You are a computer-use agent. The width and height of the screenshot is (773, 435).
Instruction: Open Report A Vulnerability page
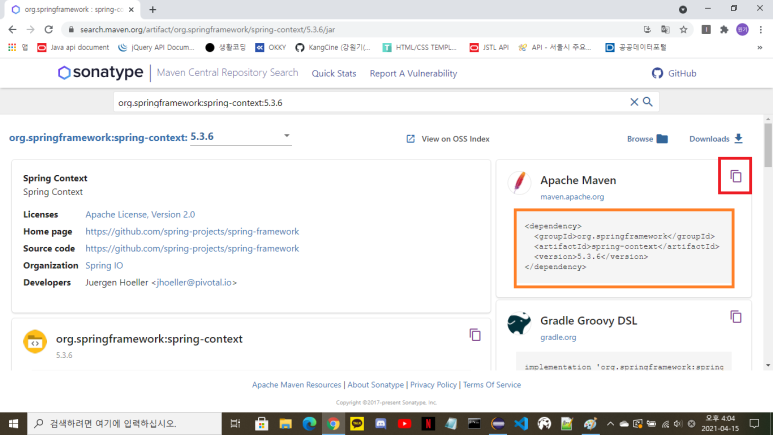413,73
